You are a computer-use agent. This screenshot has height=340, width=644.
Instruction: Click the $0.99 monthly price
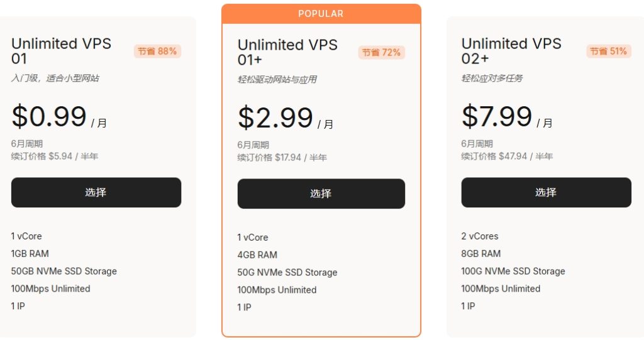coord(49,117)
